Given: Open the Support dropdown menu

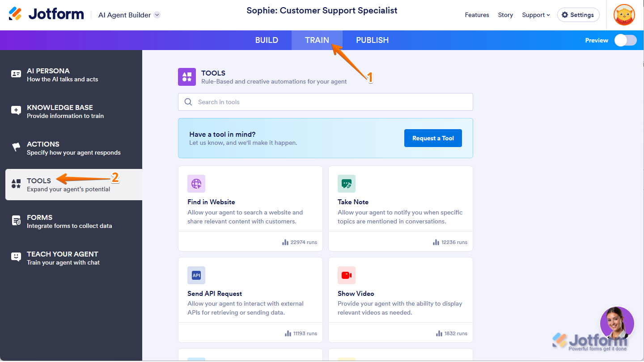Looking at the screenshot, I should [x=536, y=15].
